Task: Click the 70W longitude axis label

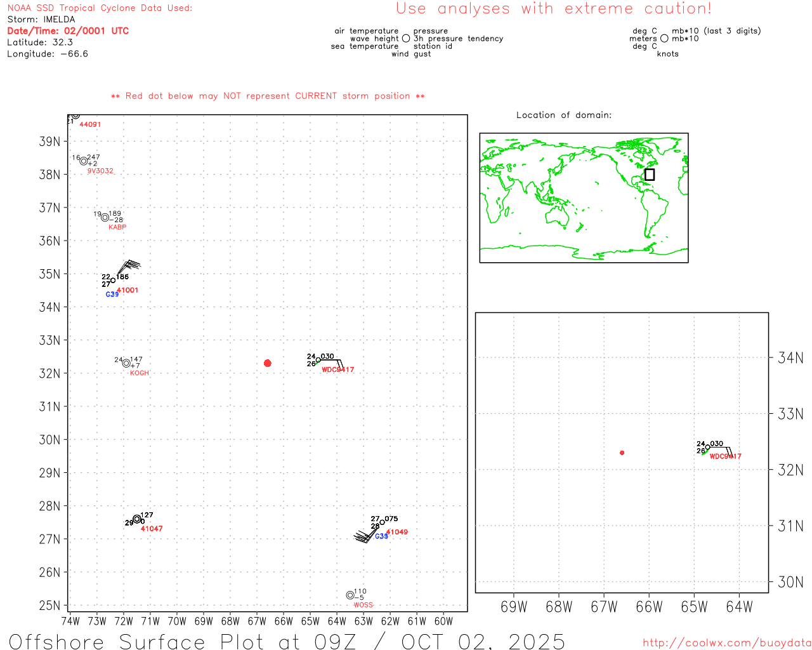Action: tap(177, 621)
